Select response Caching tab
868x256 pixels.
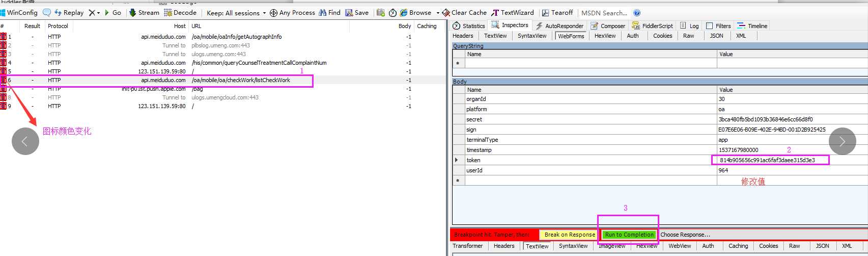(x=738, y=246)
